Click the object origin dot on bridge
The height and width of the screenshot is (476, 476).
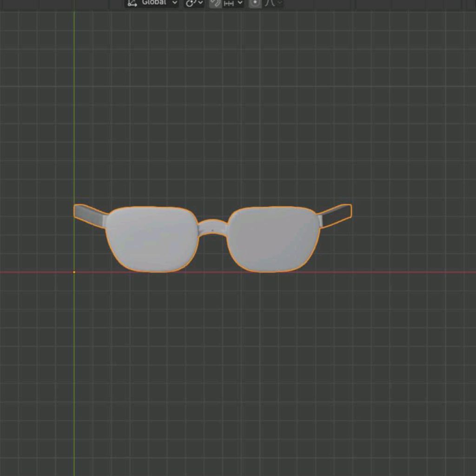(x=212, y=230)
